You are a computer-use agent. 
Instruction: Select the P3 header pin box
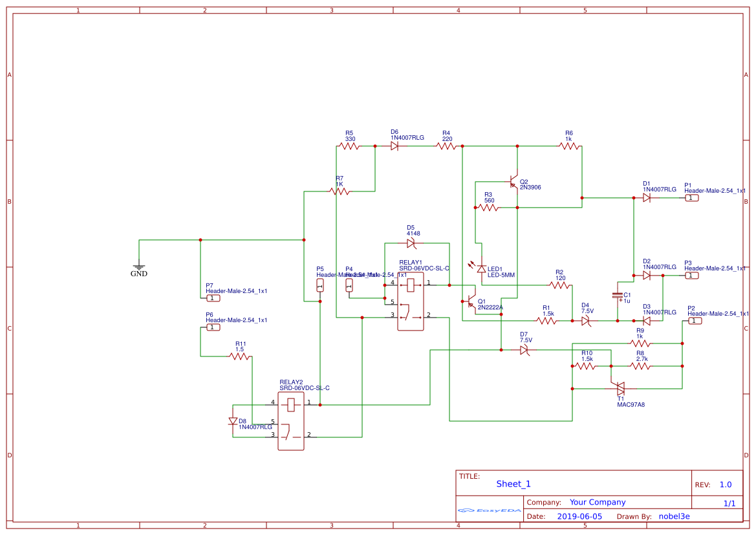(692, 276)
